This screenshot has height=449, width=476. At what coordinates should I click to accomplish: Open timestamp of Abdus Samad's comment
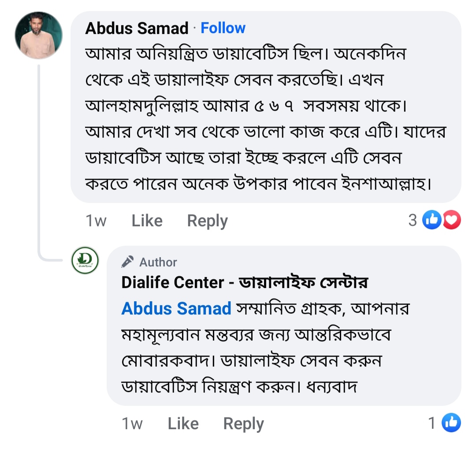(x=96, y=221)
